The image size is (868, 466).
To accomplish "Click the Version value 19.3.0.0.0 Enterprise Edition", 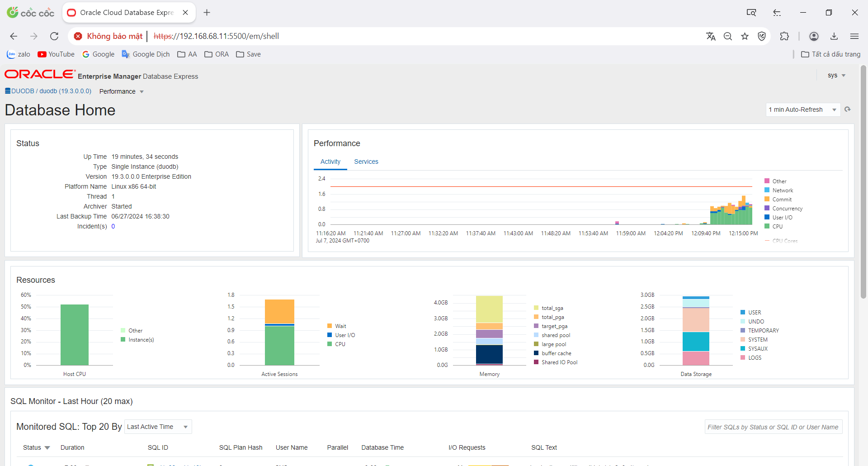I will (x=151, y=176).
